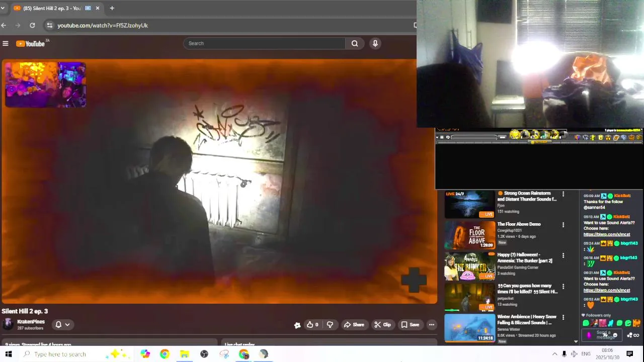Open the KrakenPines channel name link

tap(31, 322)
